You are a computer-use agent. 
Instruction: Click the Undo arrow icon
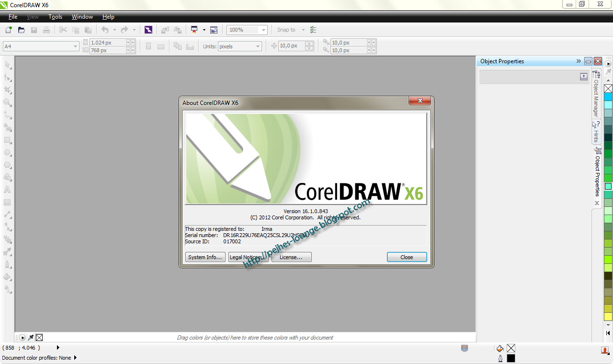(x=105, y=30)
